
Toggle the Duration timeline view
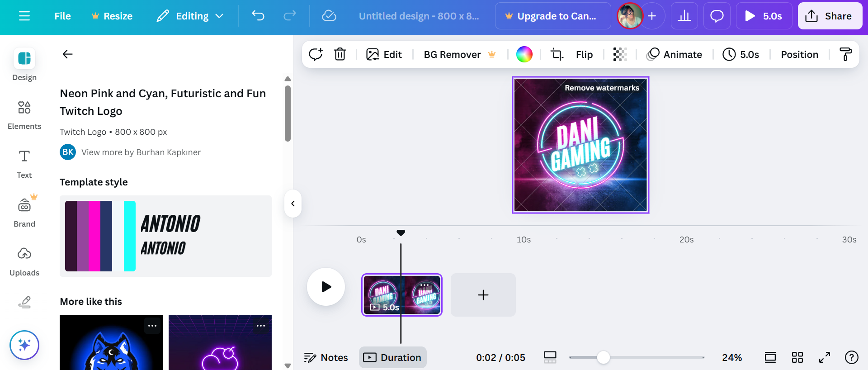click(392, 357)
